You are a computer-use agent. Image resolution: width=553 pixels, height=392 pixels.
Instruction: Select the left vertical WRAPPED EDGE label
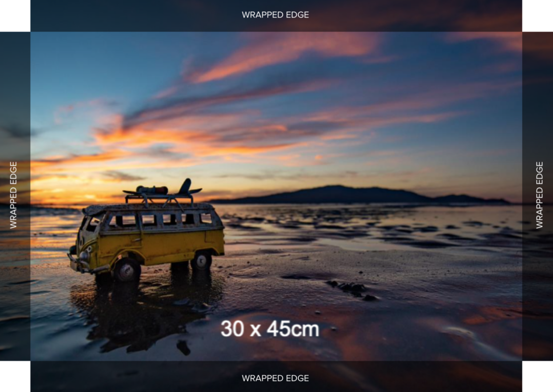tap(13, 195)
